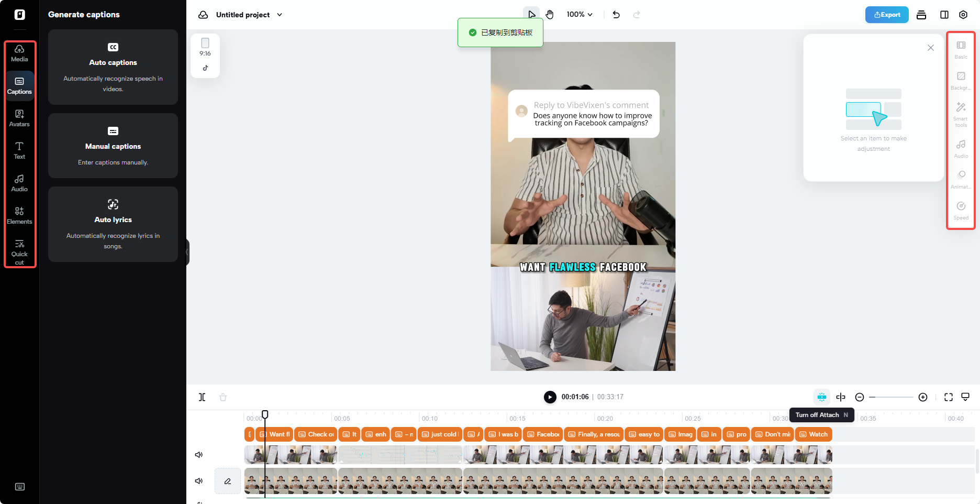Open the Basic panel on the right

click(961, 50)
